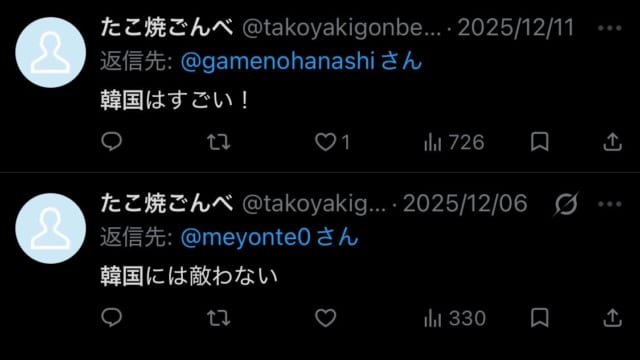View analytics showing 726 views
The image size is (640, 360).
tap(454, 142)
